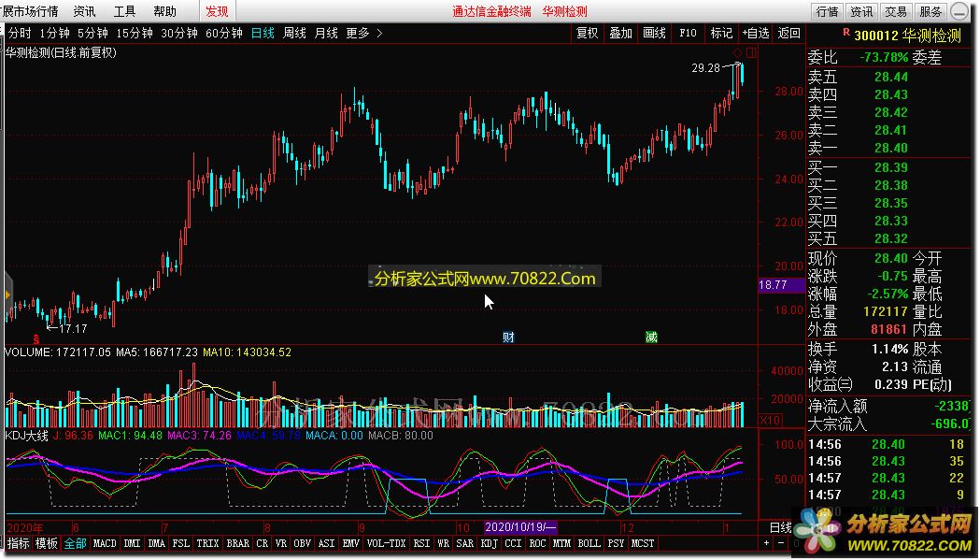Select the OBV indicator
Viewport: 980px width, 560px height.
[x=302, y=543]
